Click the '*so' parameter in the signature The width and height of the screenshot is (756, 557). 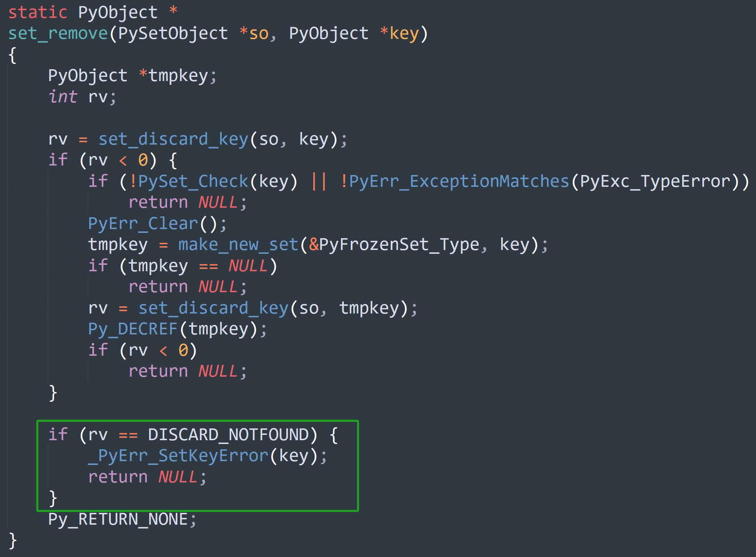point(254,33)
